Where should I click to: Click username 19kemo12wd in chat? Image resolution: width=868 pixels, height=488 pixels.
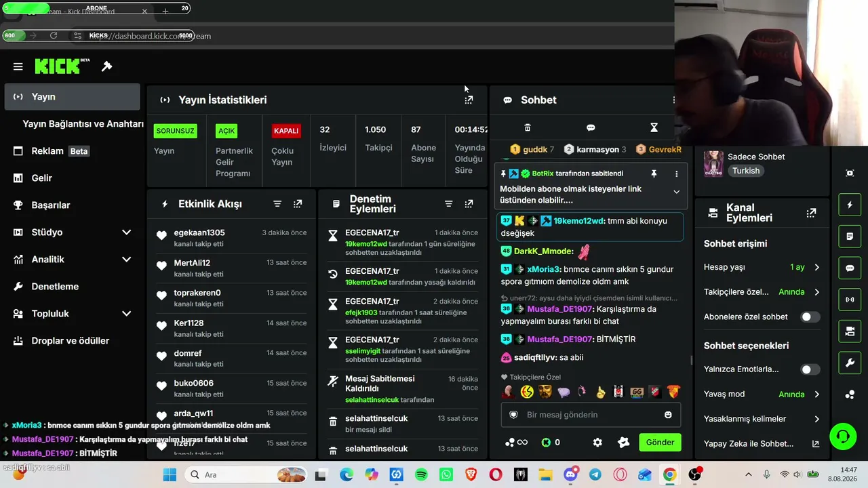coord(578,221)
